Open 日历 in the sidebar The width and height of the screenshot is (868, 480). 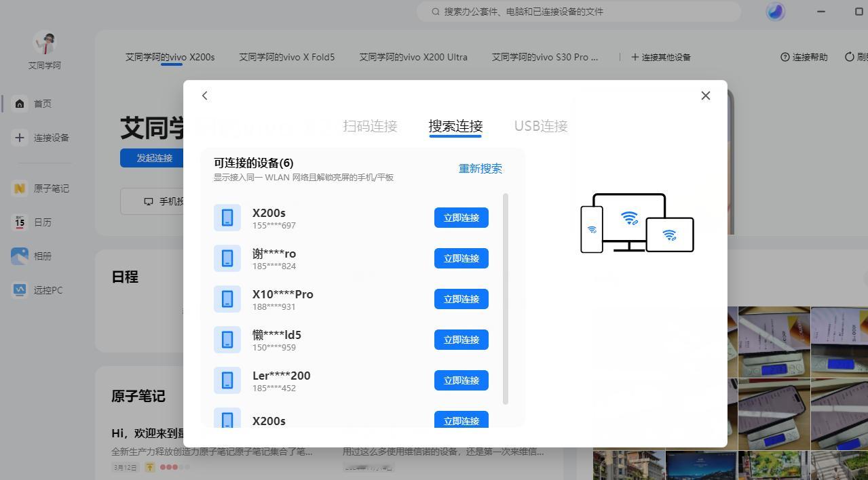coord(33,222)
